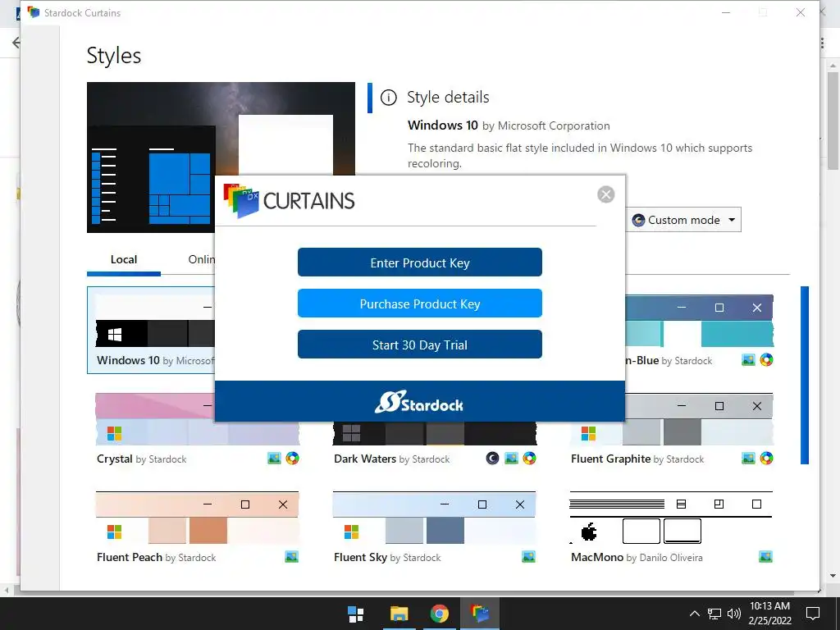Click the Style details info icon

coord(388,98)
